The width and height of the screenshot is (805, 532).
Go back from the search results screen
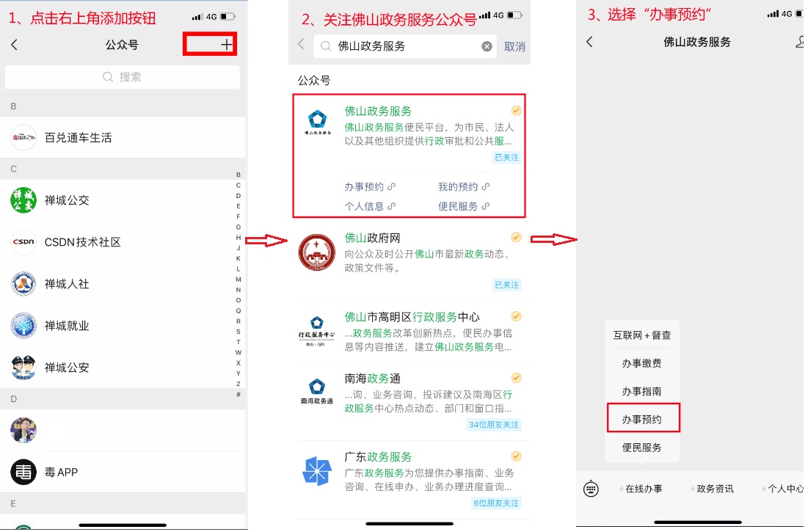[x=302, y=44]
